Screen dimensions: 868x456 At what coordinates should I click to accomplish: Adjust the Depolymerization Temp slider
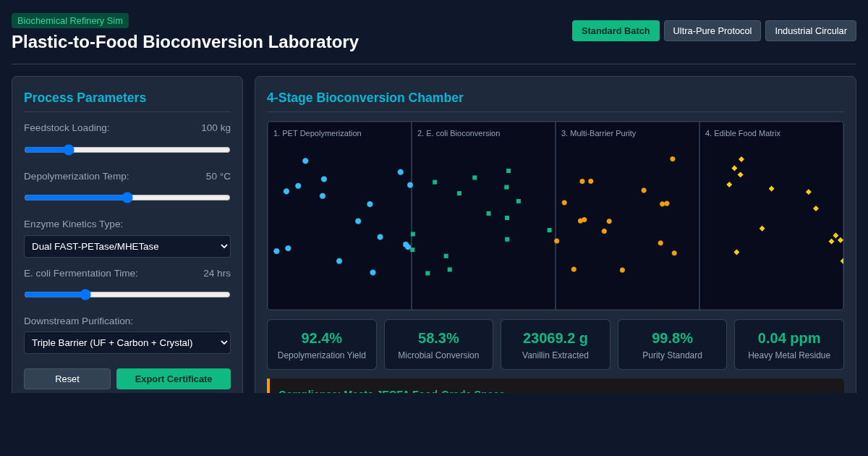pyautogui.click(x=127, y=198)
